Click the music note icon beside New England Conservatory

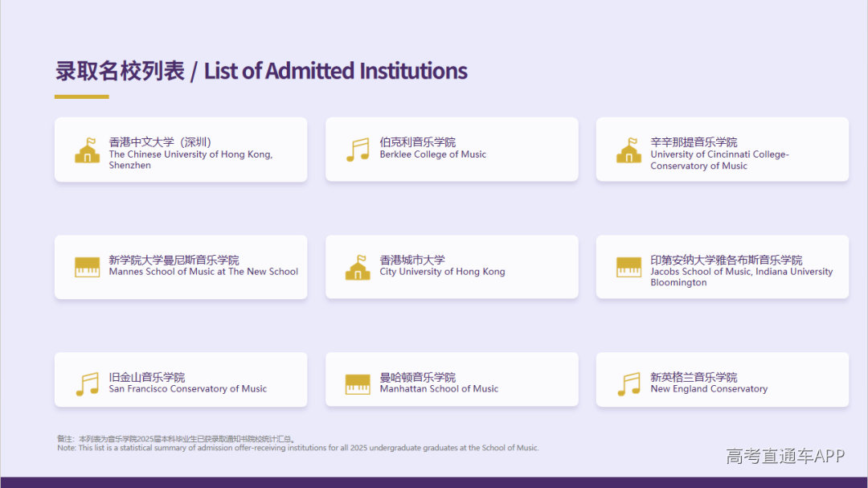click(628, 383)
